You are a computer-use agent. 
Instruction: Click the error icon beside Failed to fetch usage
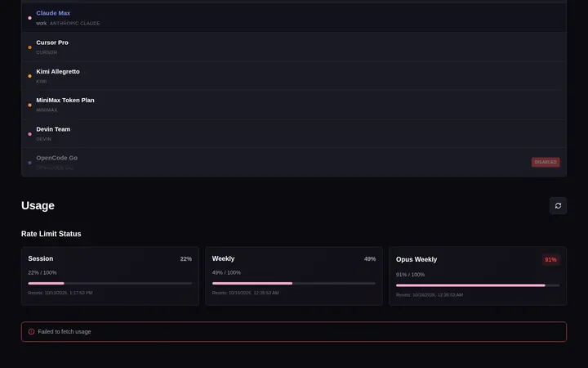click(32, 331)
